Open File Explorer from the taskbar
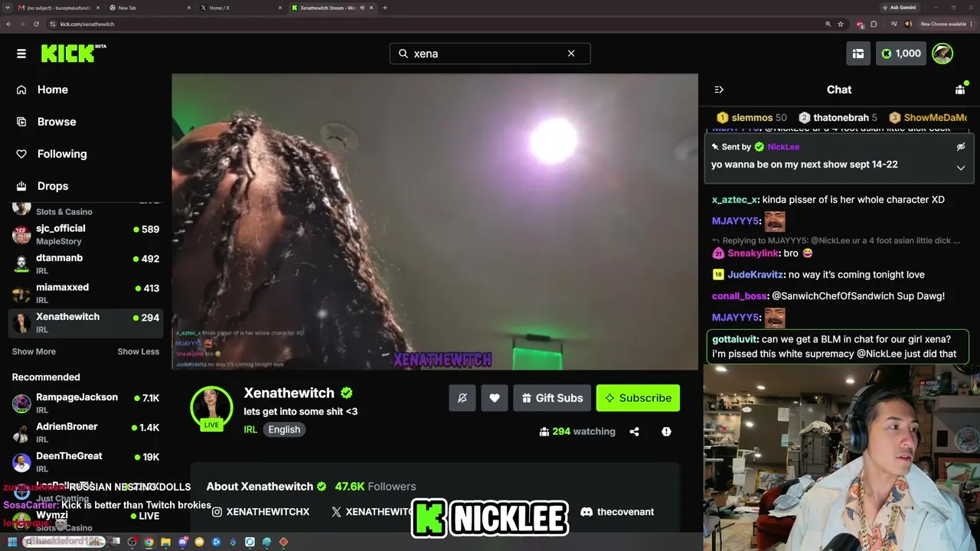The width and height of the screenshot is (980, 551). 165,542
